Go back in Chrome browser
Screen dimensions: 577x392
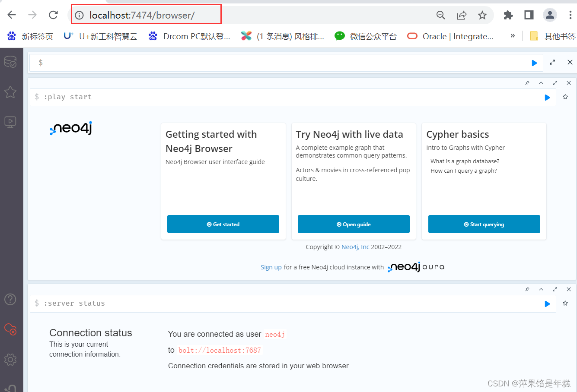point(12,15)
